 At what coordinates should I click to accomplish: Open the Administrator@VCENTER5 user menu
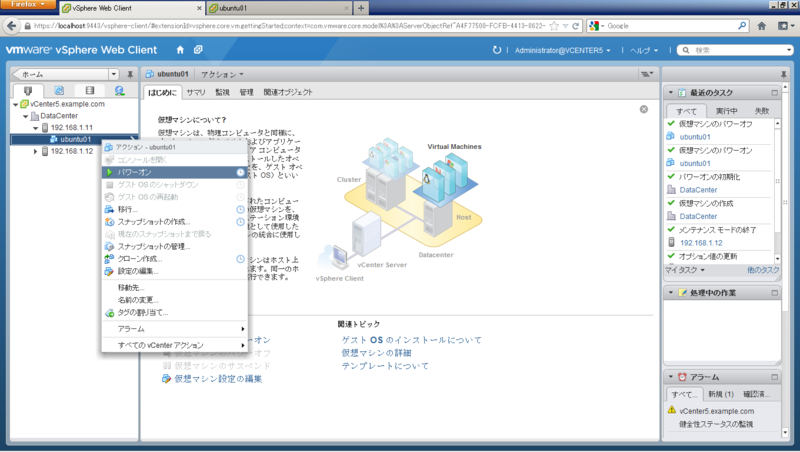(562, 51)
